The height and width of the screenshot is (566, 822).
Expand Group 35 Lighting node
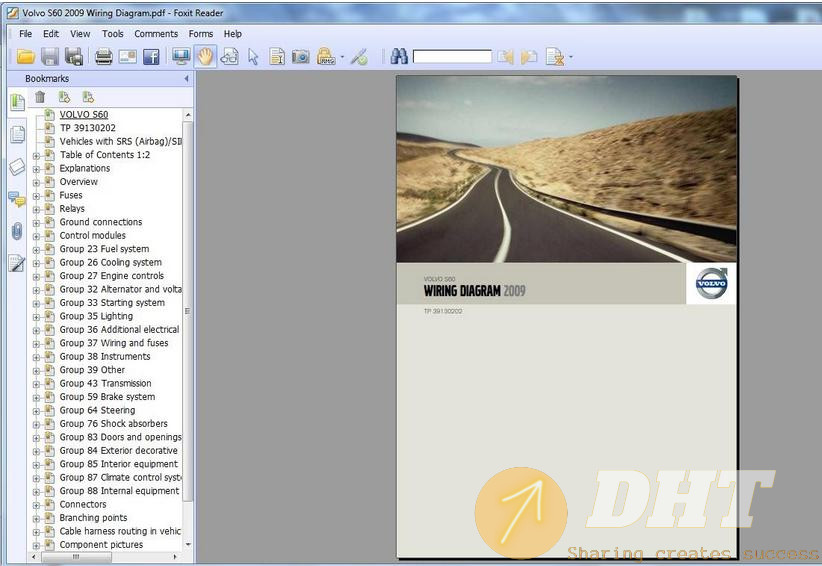tap(36, 317)
